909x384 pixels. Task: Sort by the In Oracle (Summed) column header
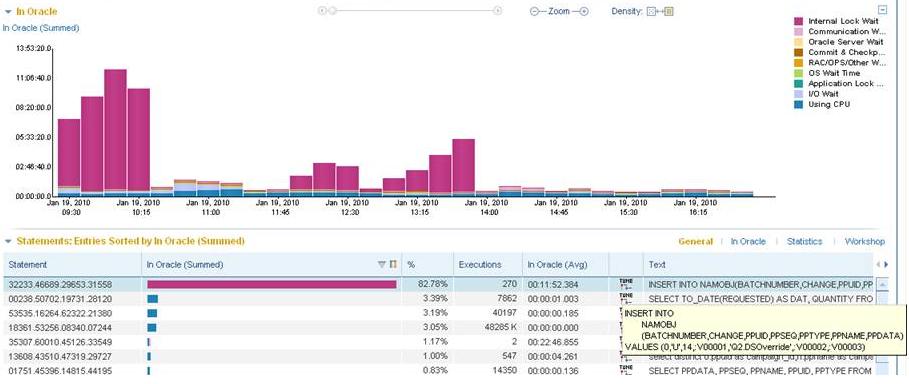click(271, 265)
